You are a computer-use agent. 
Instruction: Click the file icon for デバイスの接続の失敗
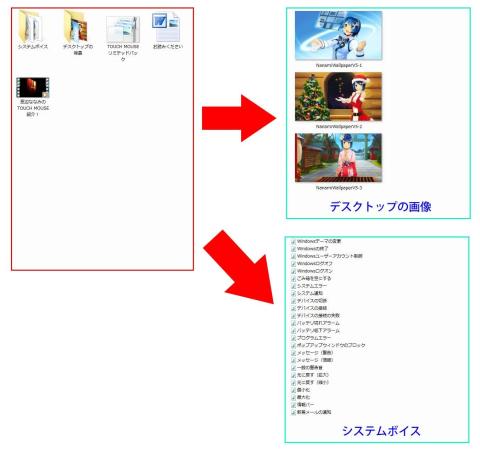[293, 315]
